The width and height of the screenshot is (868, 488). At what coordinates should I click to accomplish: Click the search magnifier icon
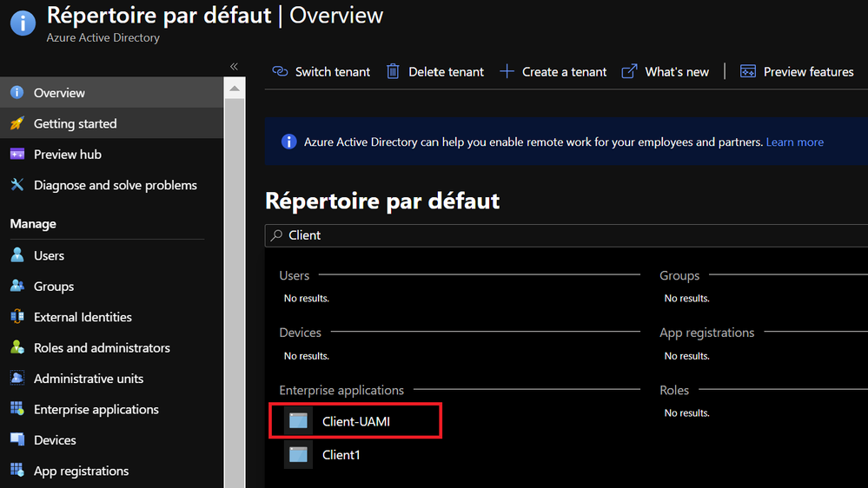click(277, 235)
